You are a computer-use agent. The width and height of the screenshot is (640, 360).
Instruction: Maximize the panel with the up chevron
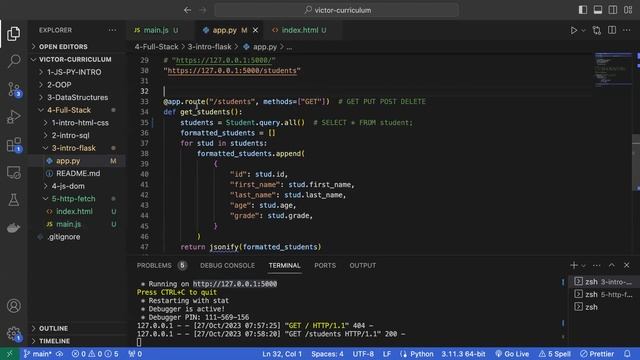(x=611, y=265)
